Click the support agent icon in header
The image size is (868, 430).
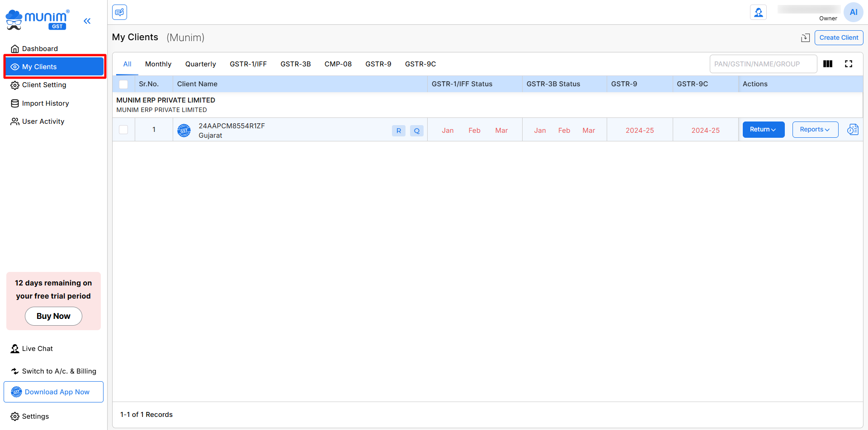(x=758, y=12)
